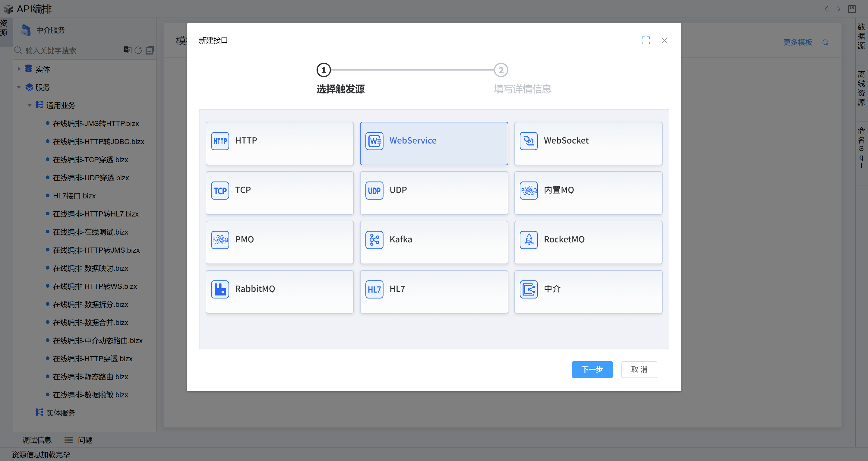Screen dimensions: 868x461
Task: Cancel with the 取消 button
Action: (x=639, y=369)
